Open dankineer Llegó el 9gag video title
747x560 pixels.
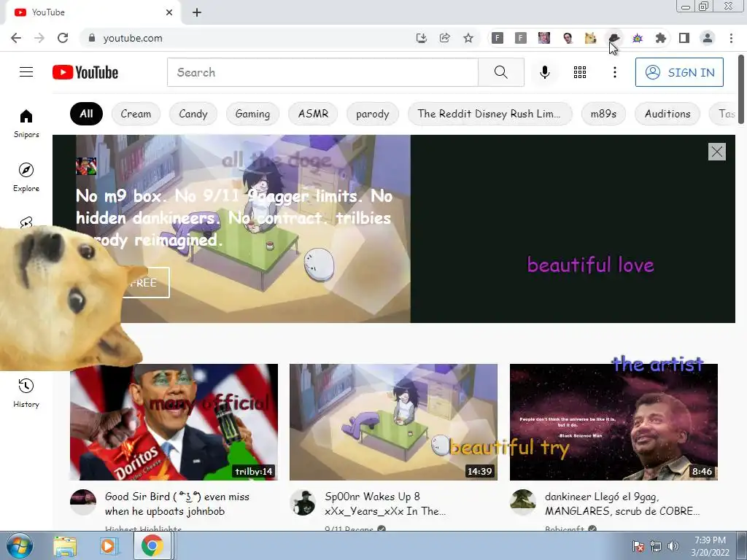(x=622, y=504)
